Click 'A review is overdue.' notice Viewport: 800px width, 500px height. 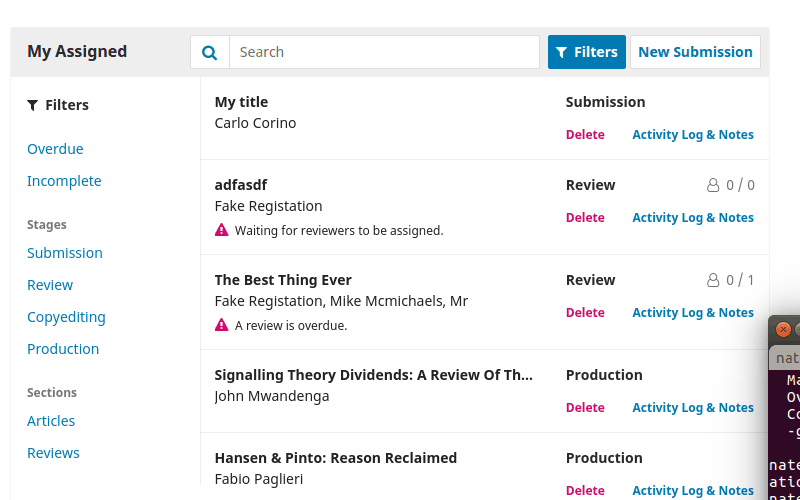pos(291,326)
